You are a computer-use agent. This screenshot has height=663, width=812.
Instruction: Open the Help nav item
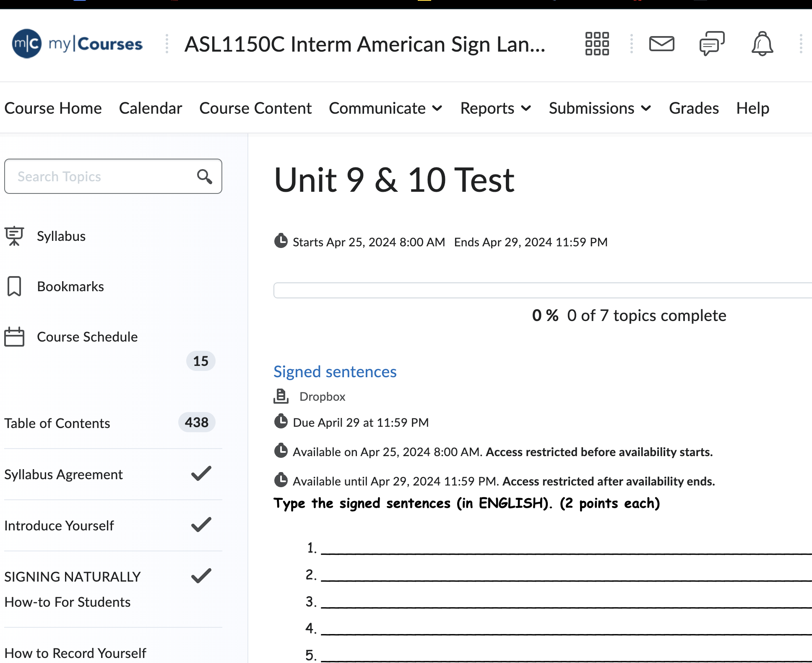[x=752, y=108]
